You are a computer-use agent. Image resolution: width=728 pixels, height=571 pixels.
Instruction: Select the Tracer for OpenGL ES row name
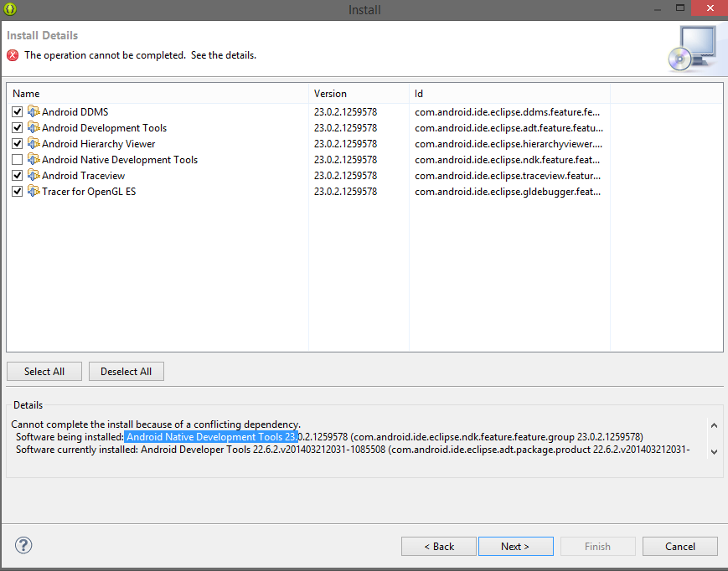(89, 191)
